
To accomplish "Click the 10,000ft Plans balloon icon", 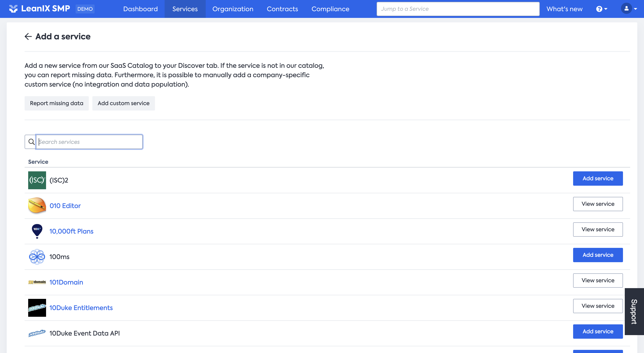I will 37,231.
